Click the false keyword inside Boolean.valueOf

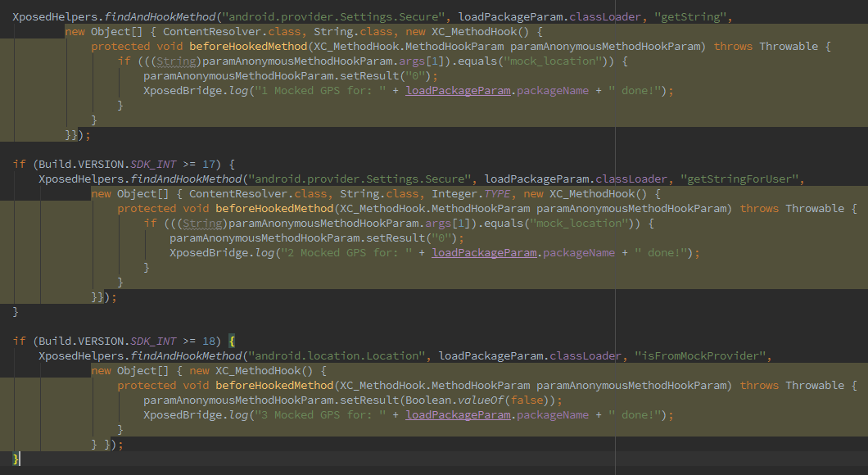[x=527, y=400]
